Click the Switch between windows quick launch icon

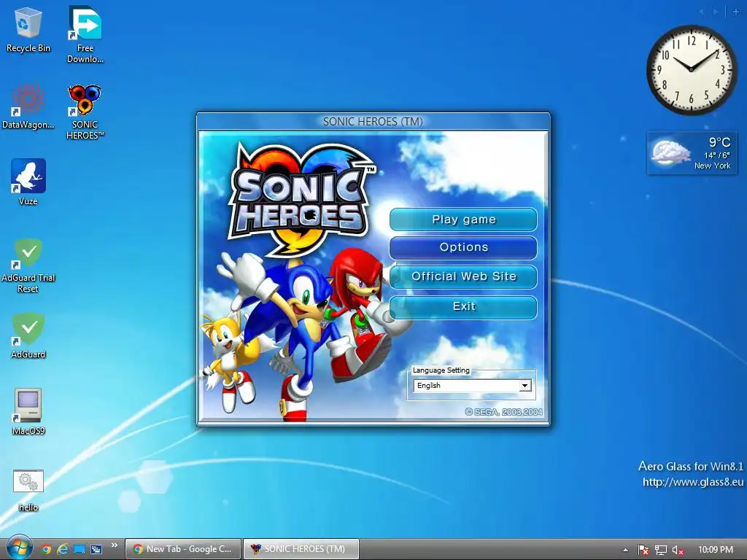(x=96, y=549)
